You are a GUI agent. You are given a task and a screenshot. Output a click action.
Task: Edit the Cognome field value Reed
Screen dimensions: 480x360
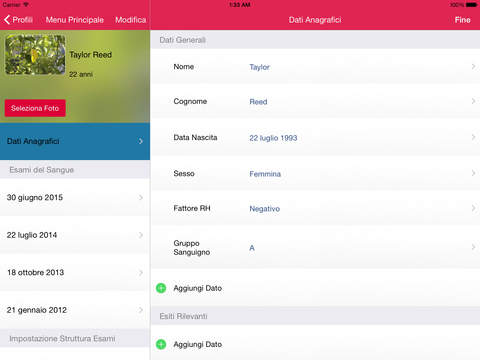pyautogui.click(x=258, y=102)
